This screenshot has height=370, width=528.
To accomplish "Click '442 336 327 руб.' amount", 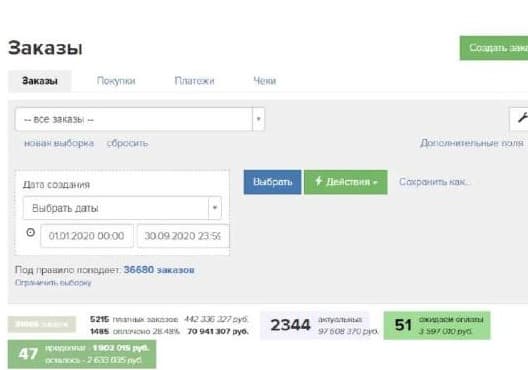I will pyautogui.click(x=216, y=319).
